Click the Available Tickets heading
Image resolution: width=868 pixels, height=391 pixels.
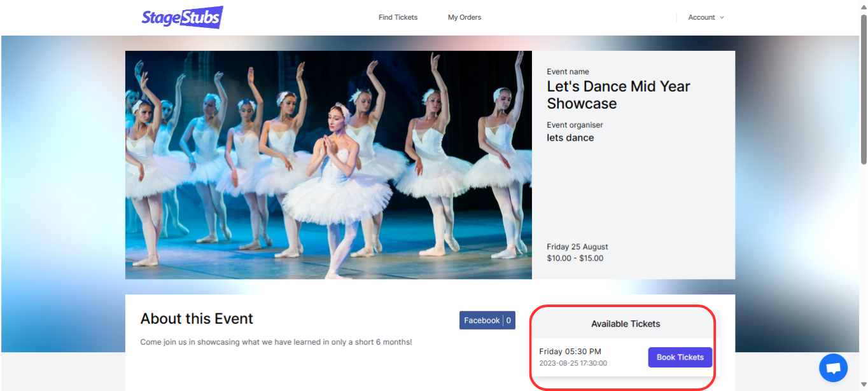pos(625,324)
